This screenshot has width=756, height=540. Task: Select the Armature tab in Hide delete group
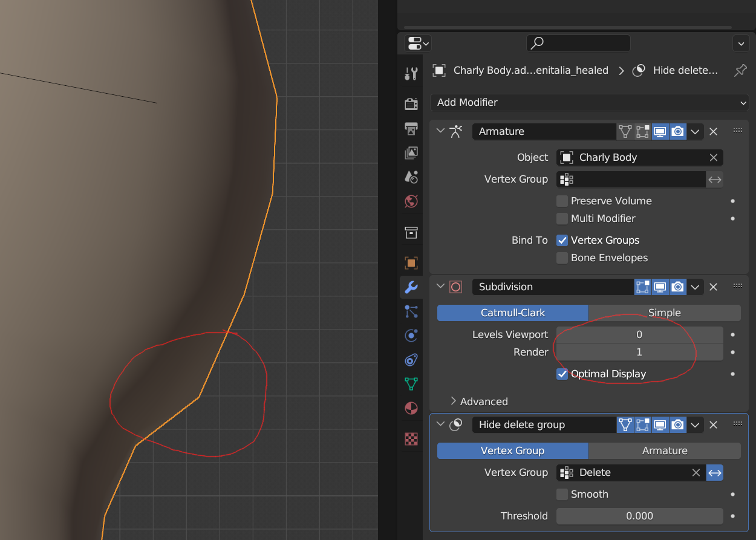(664, 451)
